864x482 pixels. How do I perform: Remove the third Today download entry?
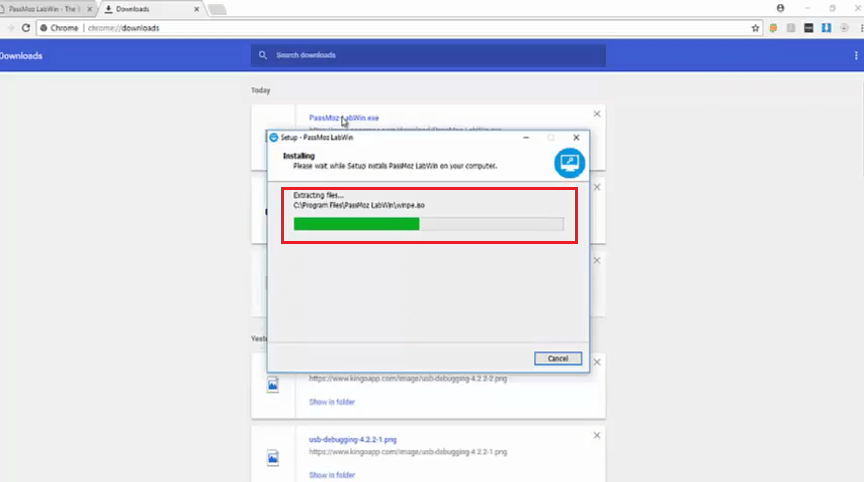[597, 261]
